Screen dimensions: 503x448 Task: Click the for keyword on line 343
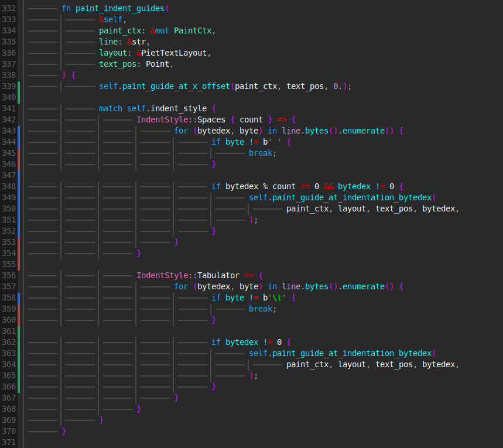(181, 131)
